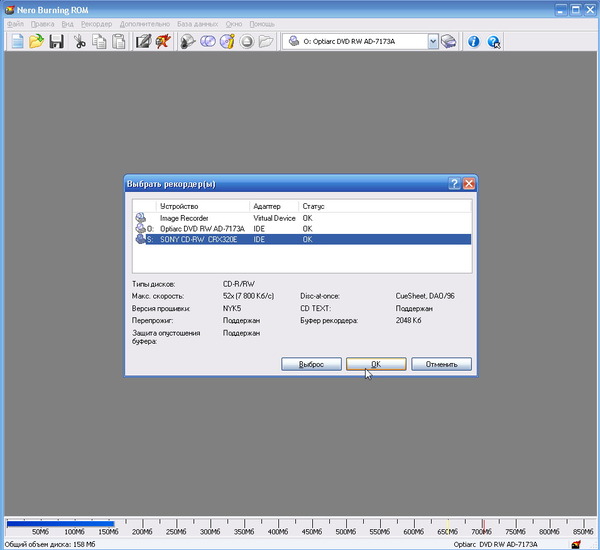Screen dimensions: 600x550
Task: Click the context Help question icon
Action: pos(494,41)
